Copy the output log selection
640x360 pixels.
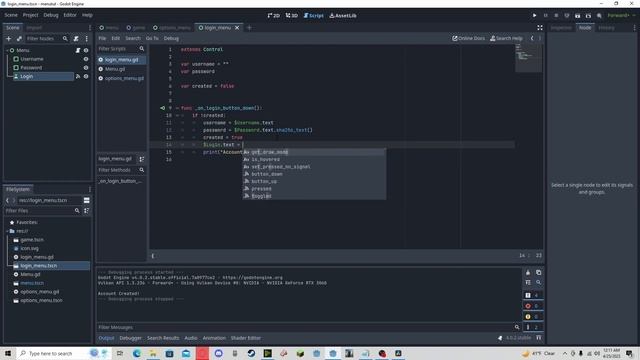click(x=538, y=273)
